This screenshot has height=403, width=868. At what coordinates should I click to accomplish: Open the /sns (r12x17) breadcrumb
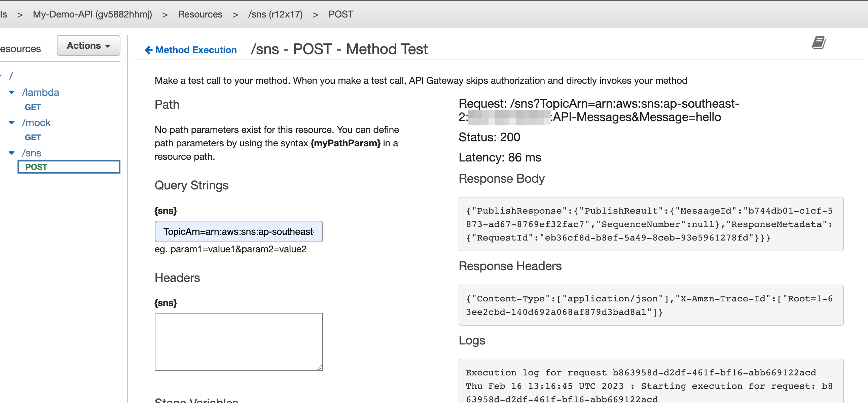[x=275, y=14]
